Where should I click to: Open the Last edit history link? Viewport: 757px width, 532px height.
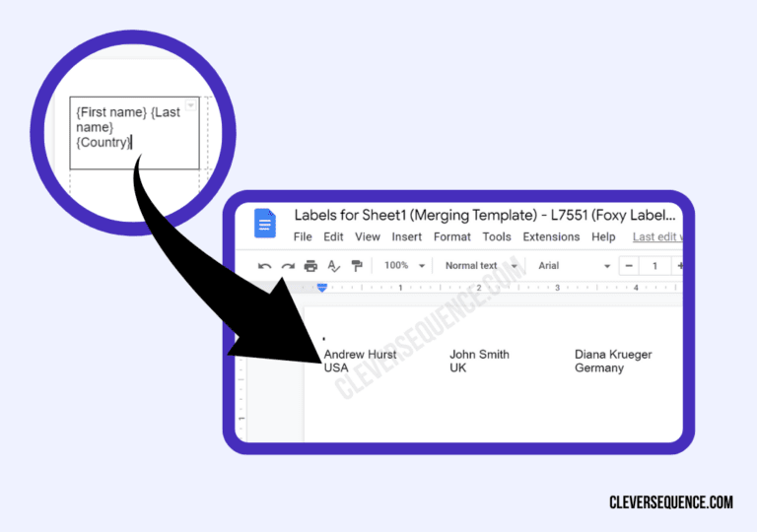(x=657, y=237)
